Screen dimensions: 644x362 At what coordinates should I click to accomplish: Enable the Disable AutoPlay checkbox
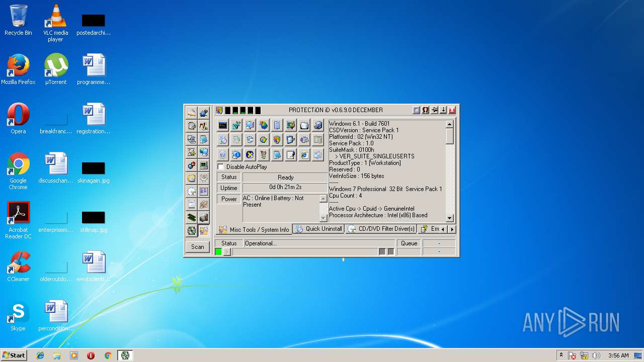(220, 167)
